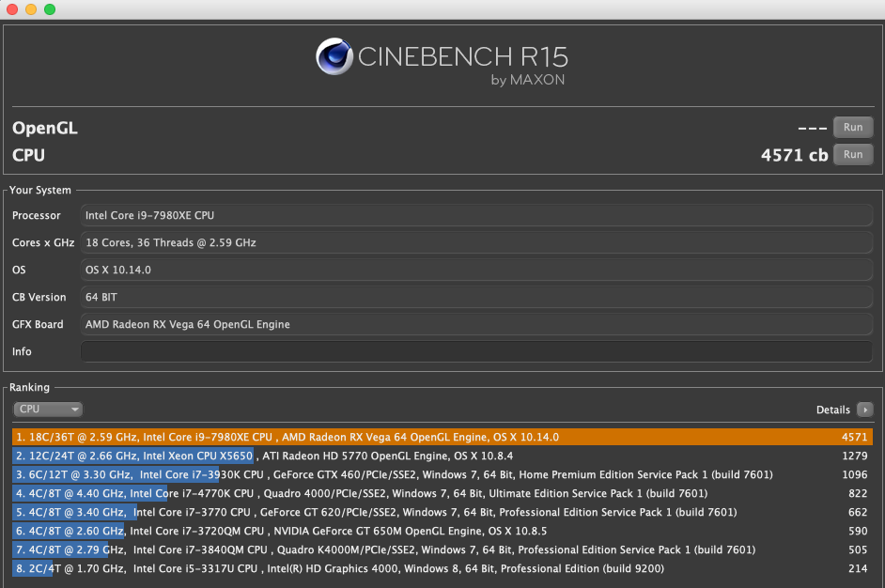Minimize window using yellow button

coord(31,9)
